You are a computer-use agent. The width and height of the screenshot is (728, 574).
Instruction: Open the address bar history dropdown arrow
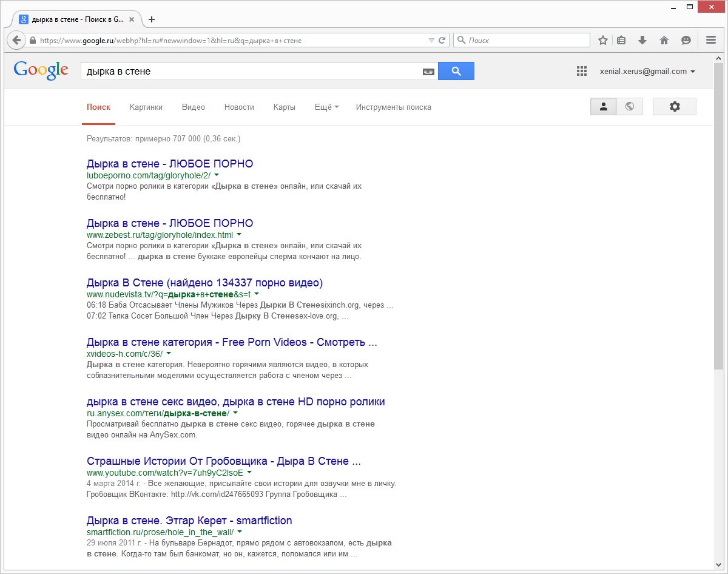[431, 41]
